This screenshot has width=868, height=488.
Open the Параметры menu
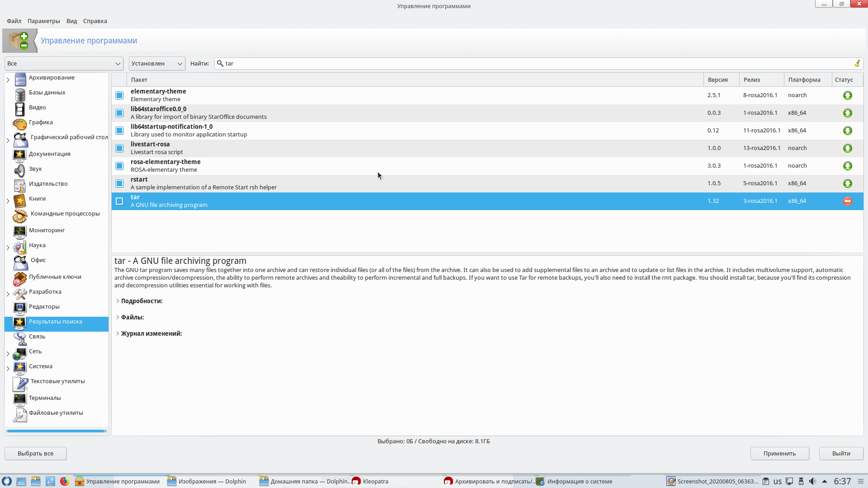(x=43, y=21)
